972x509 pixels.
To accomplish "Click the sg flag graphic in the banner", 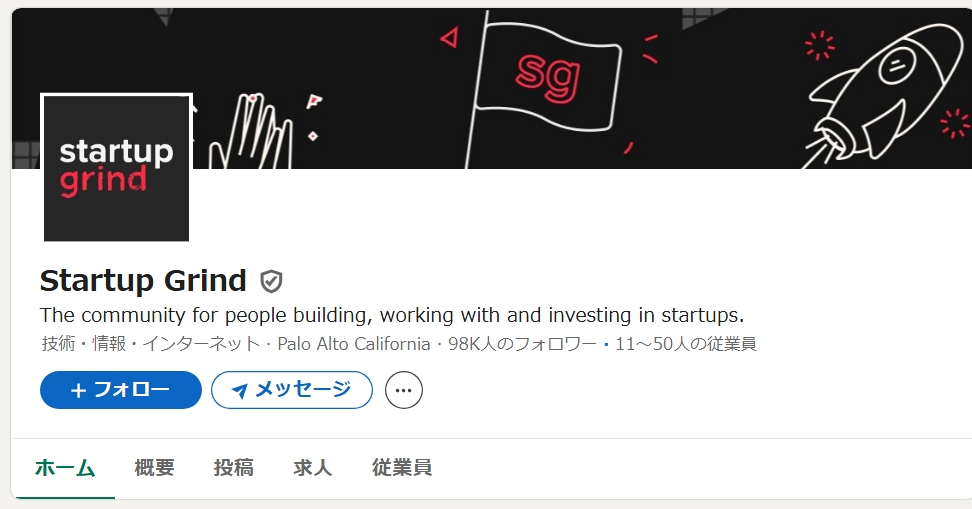I will coord(550,72).
